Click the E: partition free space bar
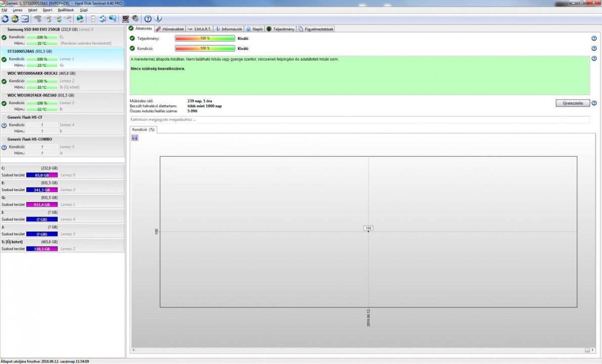602x364 pixels. point(42,190)
